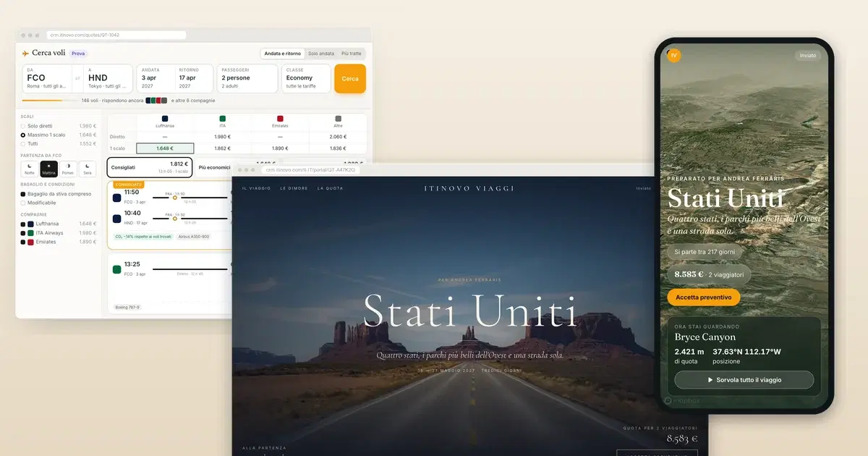Click the Airbus A350-900 aircraft tag
This screenshot has width=868, height=456.
tap(193, 237)
